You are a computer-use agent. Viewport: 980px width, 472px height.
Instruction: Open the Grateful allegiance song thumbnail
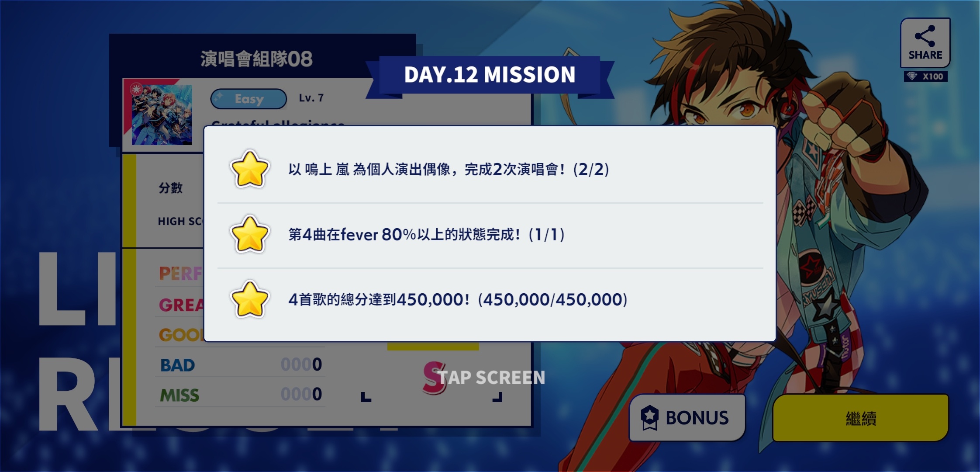point(162,115)
